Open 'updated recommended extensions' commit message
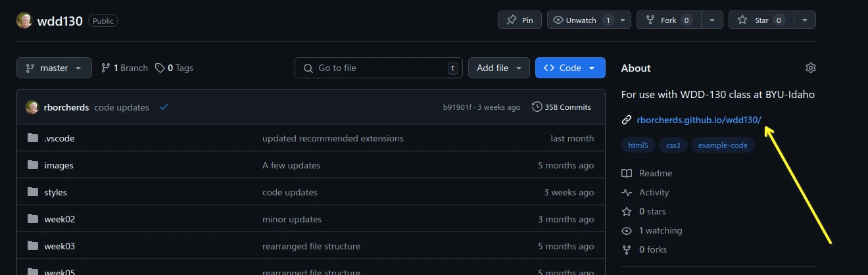Image resolution: width=868 pixels, height=275 pixels. (333, 138)
